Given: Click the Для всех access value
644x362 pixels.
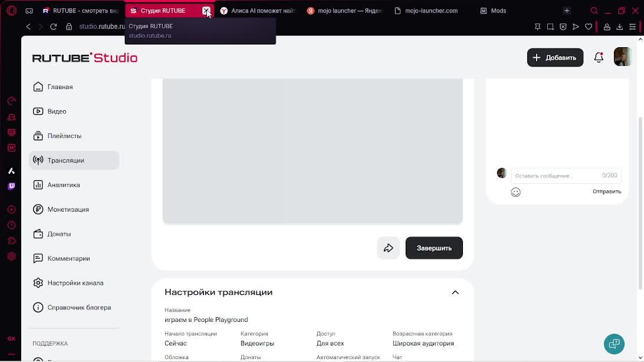Looking at the screenshot, I should tap(330, 343).
